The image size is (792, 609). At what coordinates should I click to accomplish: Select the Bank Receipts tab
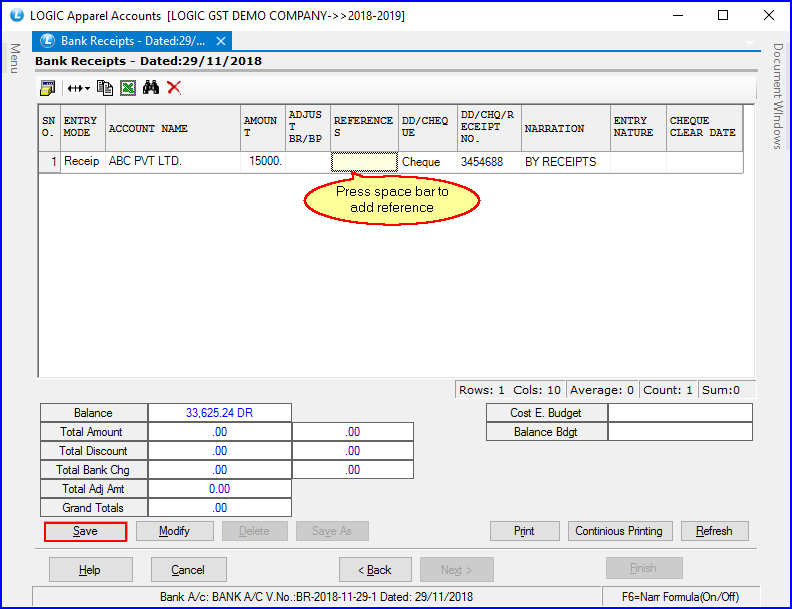point(132,41)
